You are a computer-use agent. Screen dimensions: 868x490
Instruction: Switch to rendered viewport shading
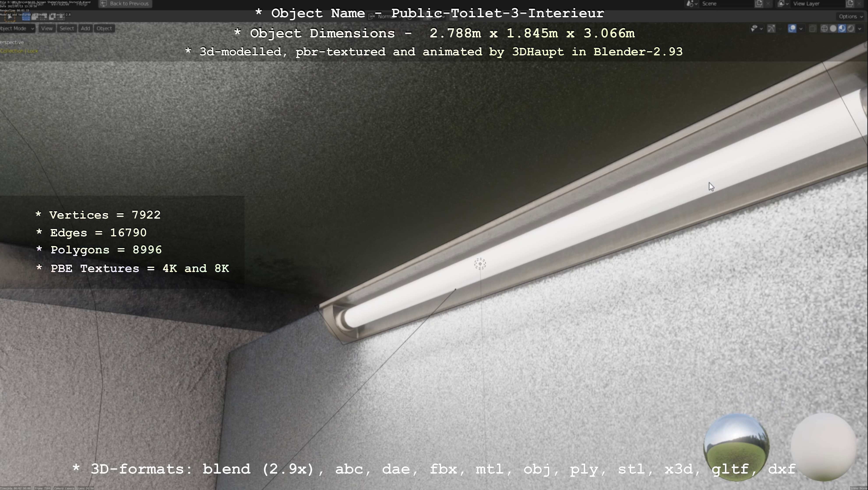850,29
